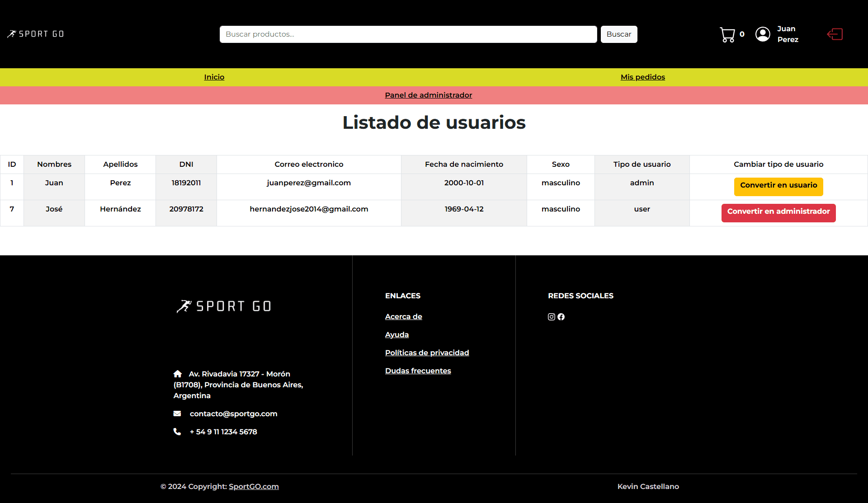Open the Facebook social icon
The height and width of the screenshot is (503, 868).
561,317
